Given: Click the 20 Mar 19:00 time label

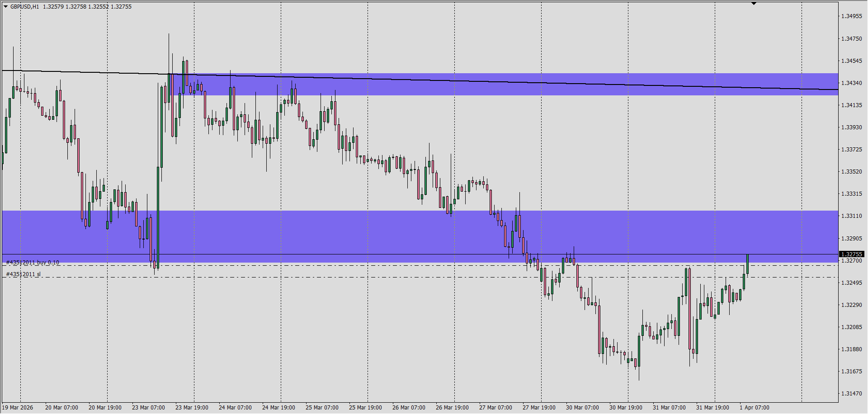Looking at the screenshot, I should pyautogui.click(x=105, y=408).
